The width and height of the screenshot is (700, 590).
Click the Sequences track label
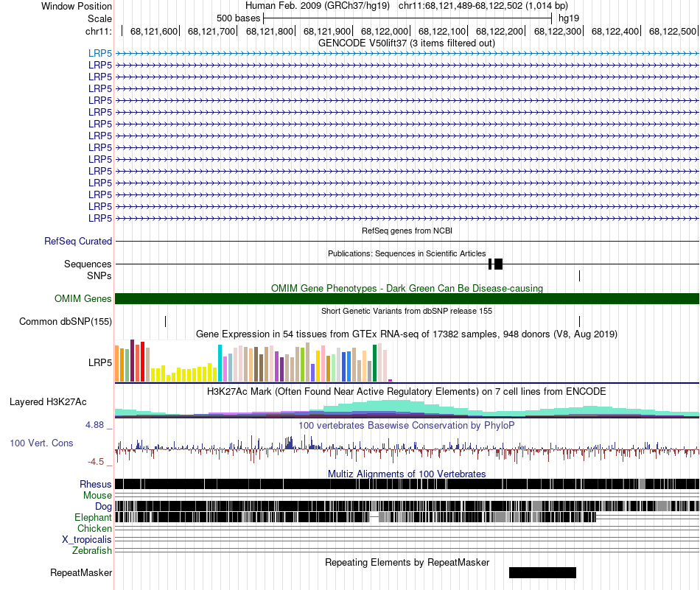(88, 264)
